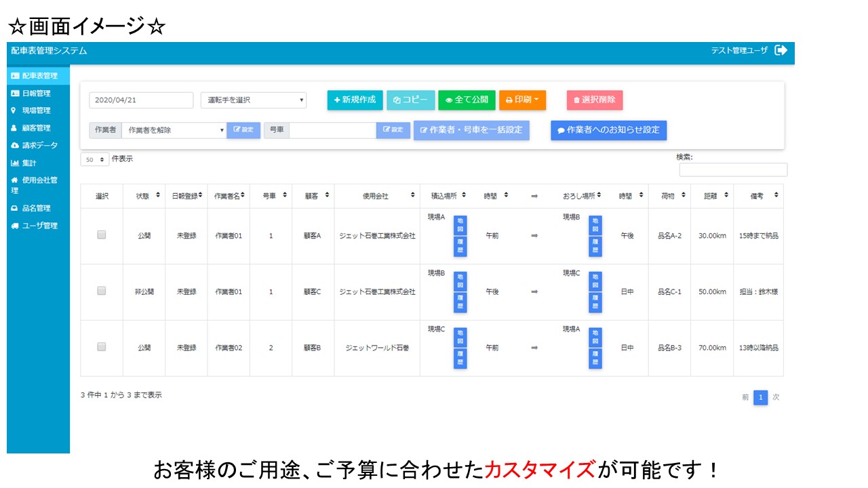Open 請求データ in the sidebar
868x488 pixels.
click(38, 146)
